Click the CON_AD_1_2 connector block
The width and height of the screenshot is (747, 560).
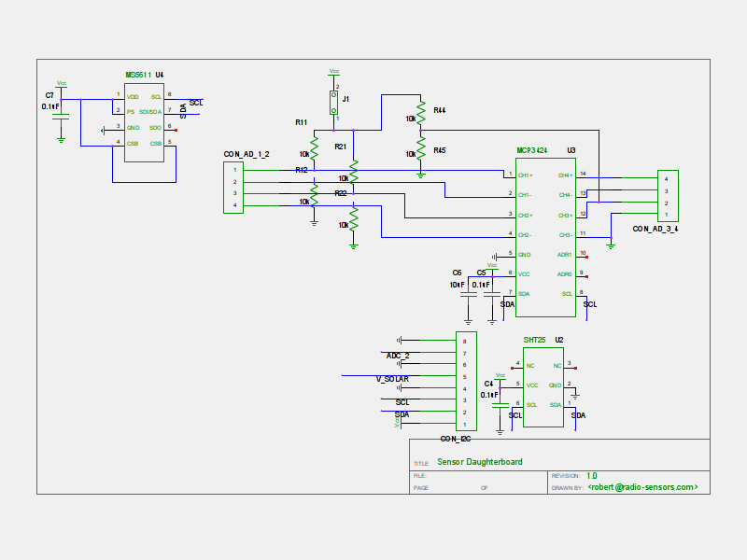click(x=233, y=188)
